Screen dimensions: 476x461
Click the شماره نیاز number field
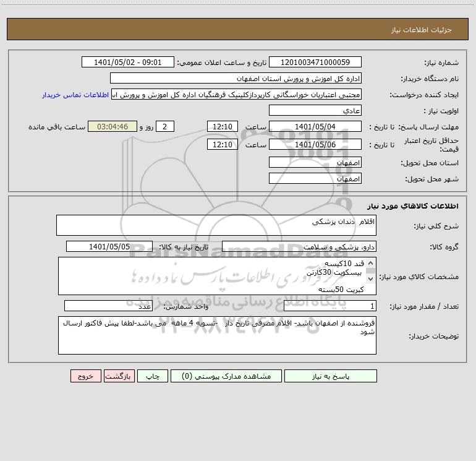315,62
